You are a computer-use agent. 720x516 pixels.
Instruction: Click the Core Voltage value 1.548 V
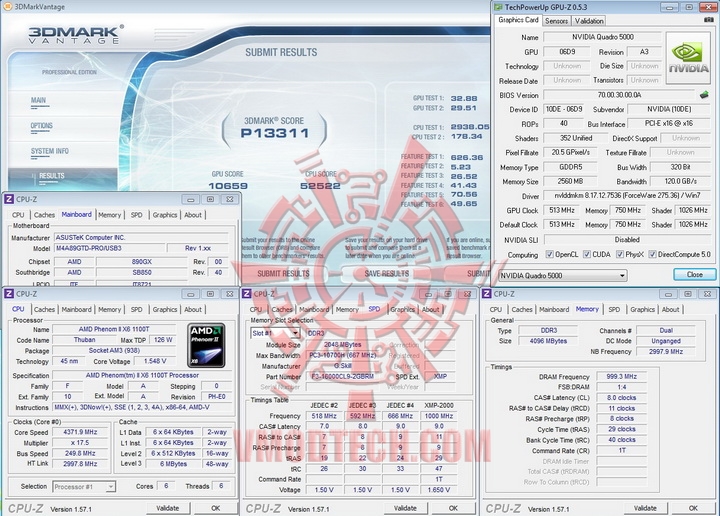tap(155, 361)
